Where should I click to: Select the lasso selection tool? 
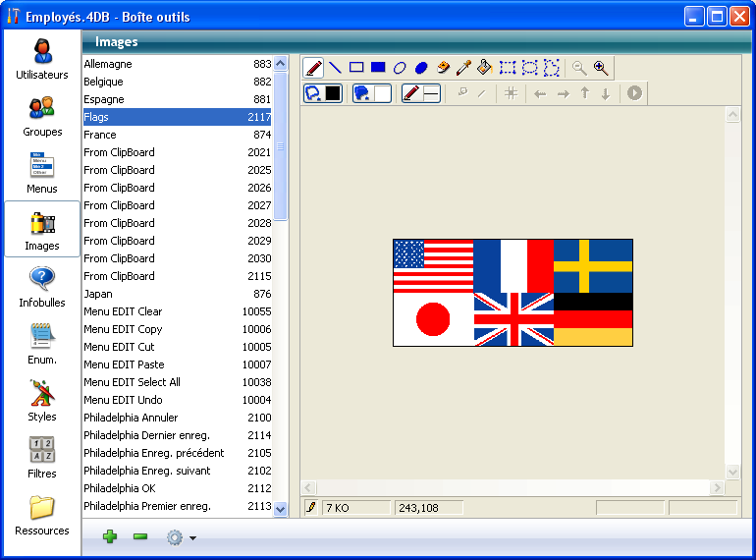(552, 68)
